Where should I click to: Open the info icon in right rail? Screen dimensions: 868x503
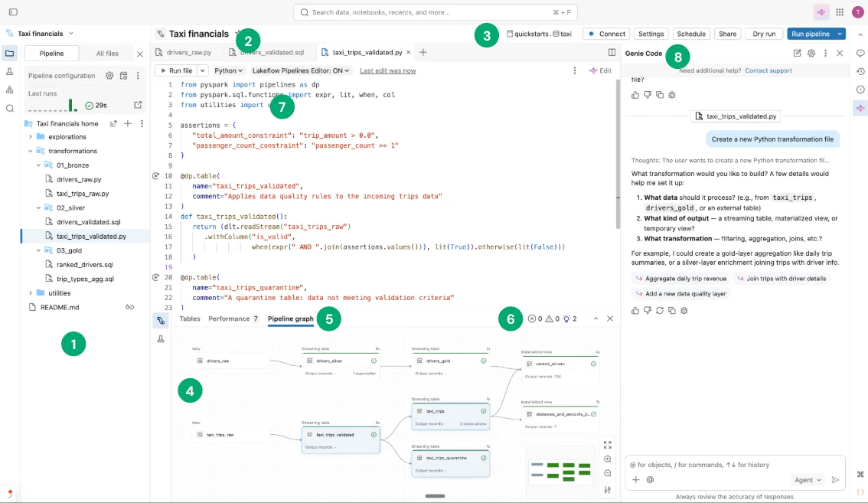[x=860, y=90]
